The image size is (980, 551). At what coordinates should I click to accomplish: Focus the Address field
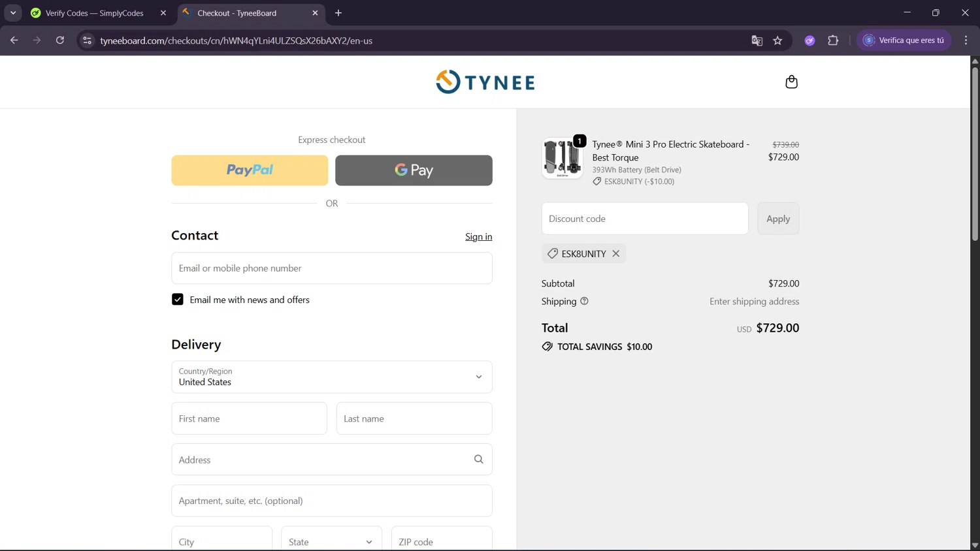(x=332, y=460)
